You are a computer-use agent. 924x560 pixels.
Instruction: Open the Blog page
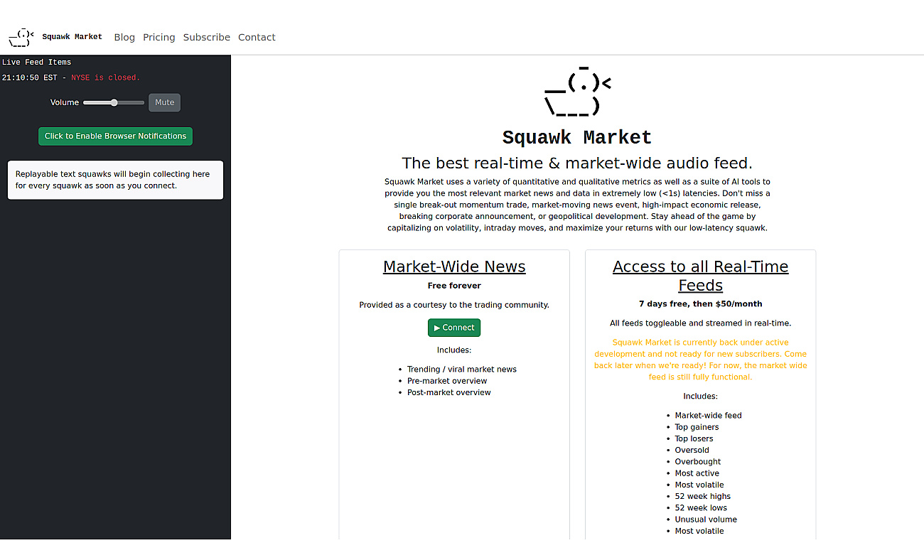click(124, 37)
